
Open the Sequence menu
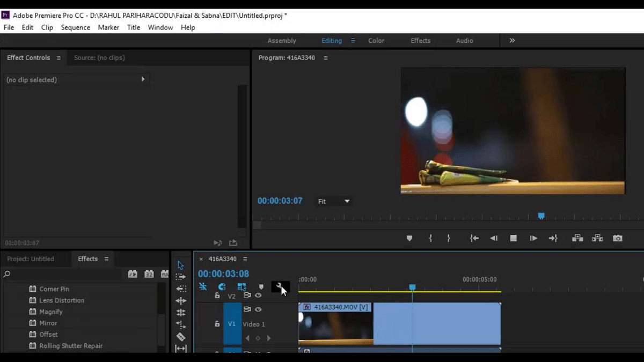[75, 27]
